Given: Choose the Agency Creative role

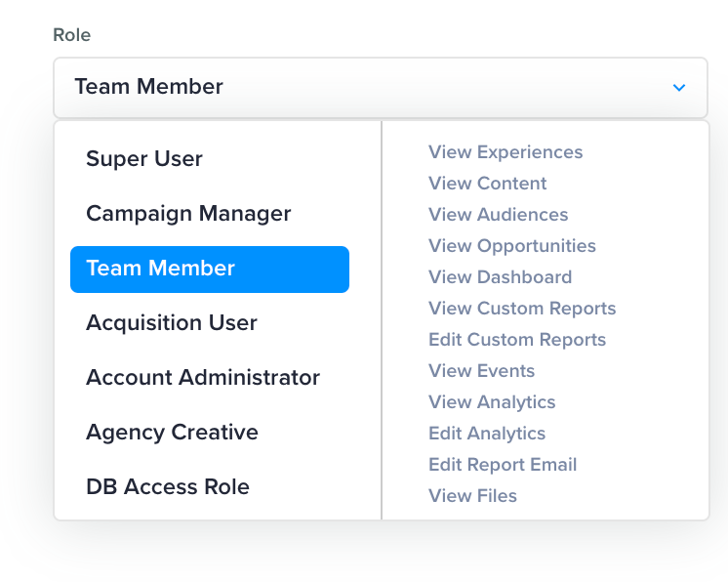Looking at the screenshot, I should click(172, 433).
